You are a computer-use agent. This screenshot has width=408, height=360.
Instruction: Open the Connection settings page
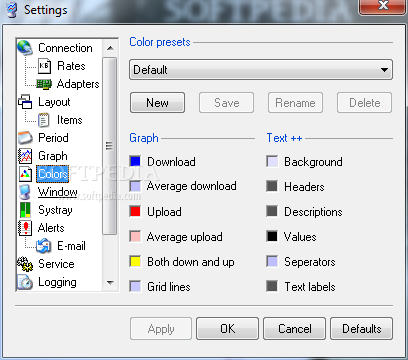pyautogui.click(x=65, y=48)
